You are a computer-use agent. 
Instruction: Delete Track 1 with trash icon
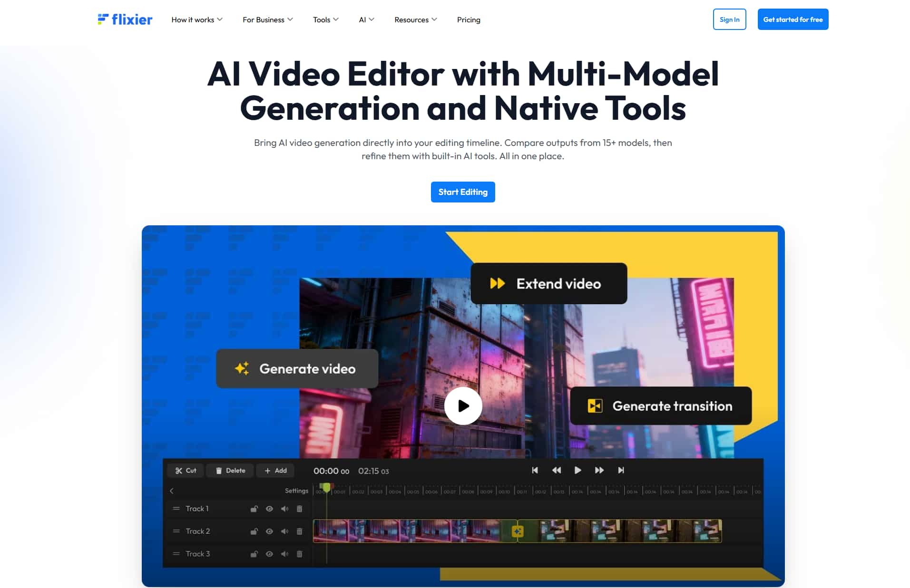[299, 509]
